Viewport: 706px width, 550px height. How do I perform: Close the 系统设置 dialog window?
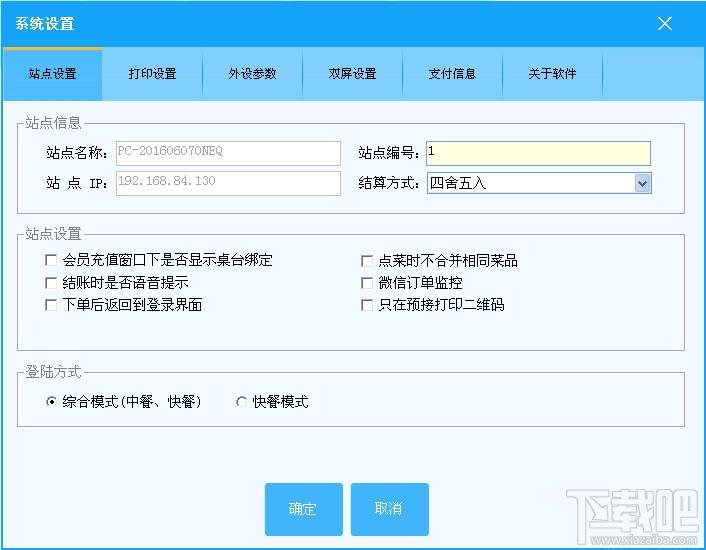665,24
